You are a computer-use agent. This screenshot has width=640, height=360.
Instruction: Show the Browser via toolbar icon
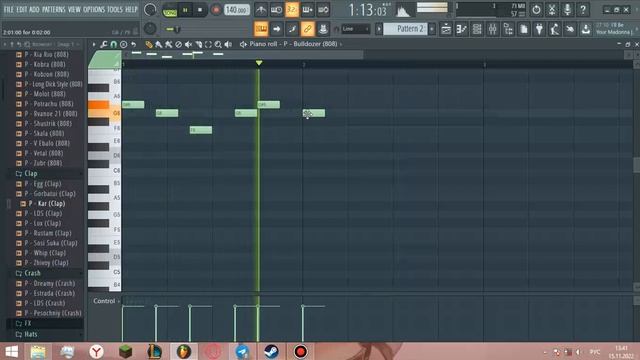[508, 29]
